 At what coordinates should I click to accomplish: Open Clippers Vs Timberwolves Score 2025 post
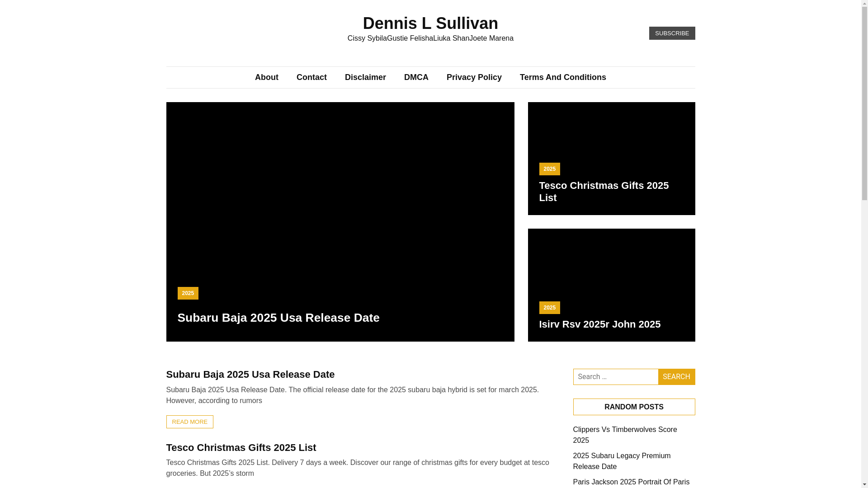tap(625, 435)
